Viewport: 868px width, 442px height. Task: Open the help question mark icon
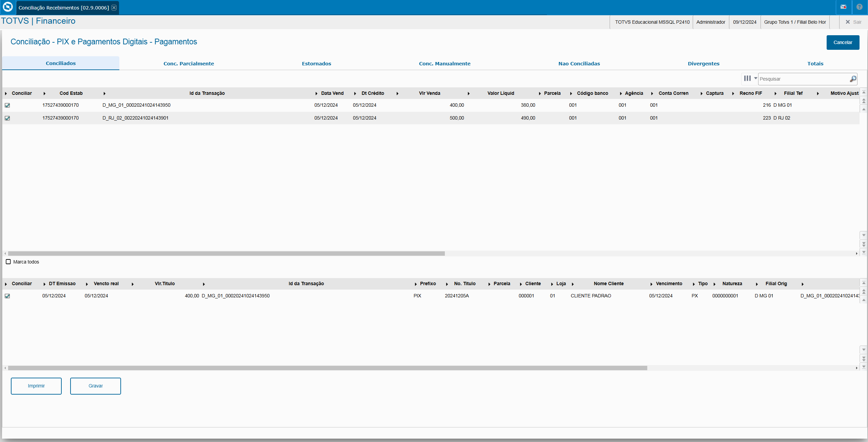pos(860,7)
